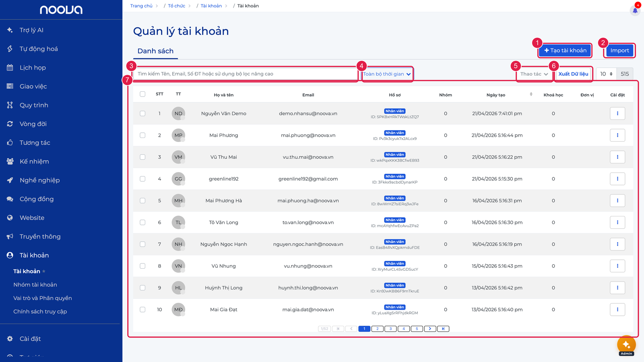The image size is (644, 362).
Task: Click the Xuất Dữ liệu button
Action: pos(573,74)
